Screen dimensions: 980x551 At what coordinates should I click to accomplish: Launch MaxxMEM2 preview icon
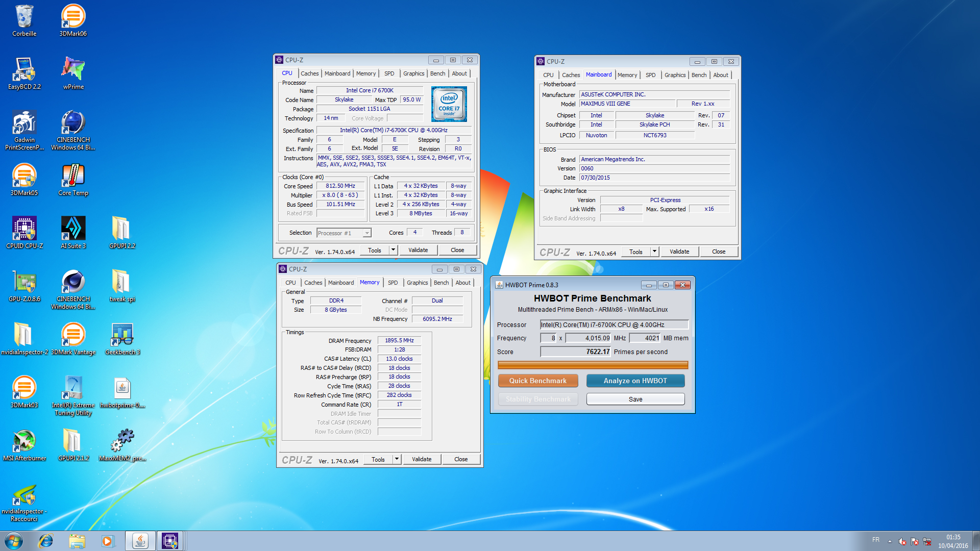coord(122,445)
